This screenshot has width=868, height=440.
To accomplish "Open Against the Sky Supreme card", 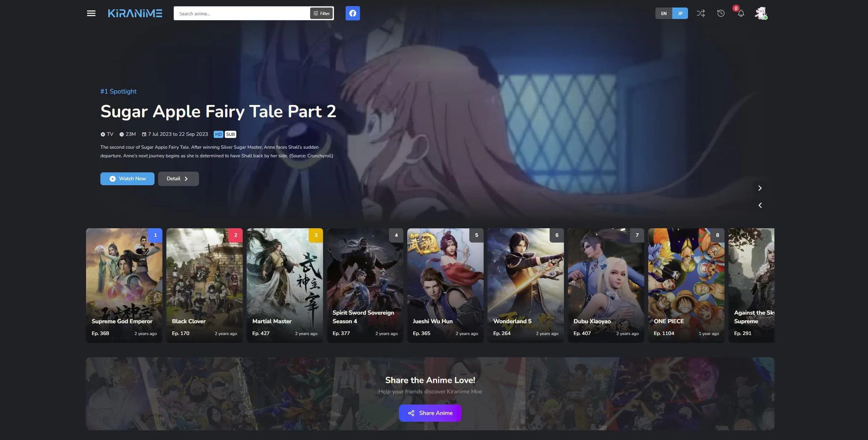I will point(751,285).
